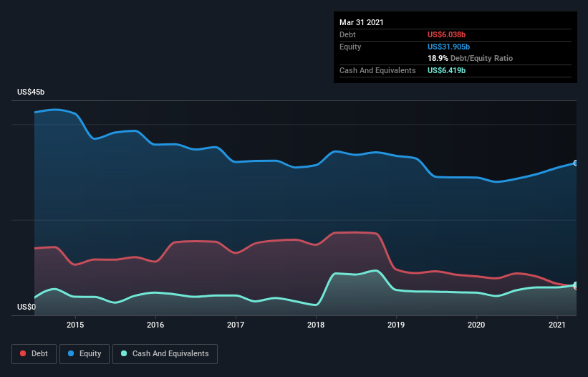This screenshot has width=588, height=377.
Task: Click the Cash And Equivalents endpoint marker
Action: click(x=576, y=285)
